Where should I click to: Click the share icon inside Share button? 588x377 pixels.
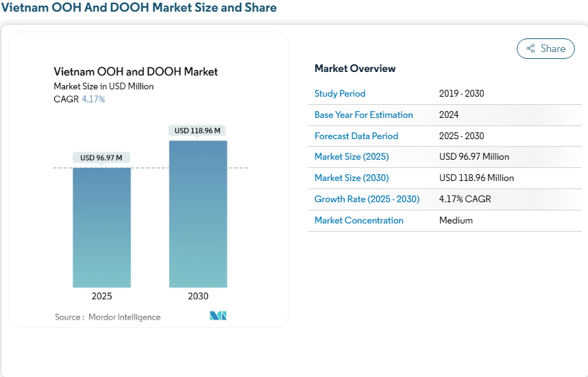(x=530, y=49)
